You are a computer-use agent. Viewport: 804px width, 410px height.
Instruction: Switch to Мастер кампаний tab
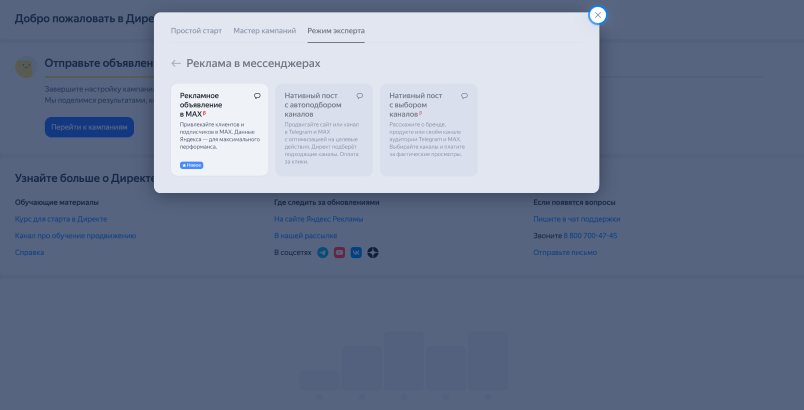click(265, 31)
